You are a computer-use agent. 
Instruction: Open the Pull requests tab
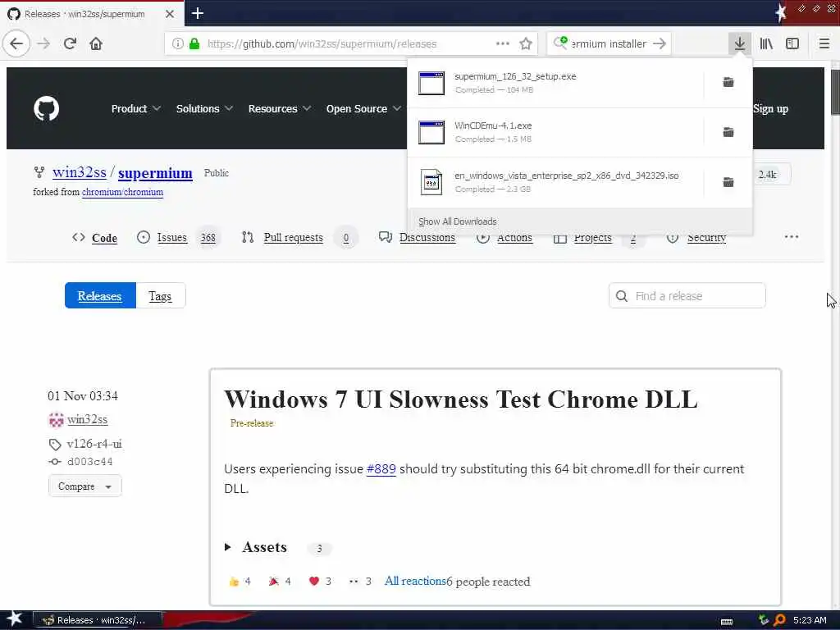[299, 237]
